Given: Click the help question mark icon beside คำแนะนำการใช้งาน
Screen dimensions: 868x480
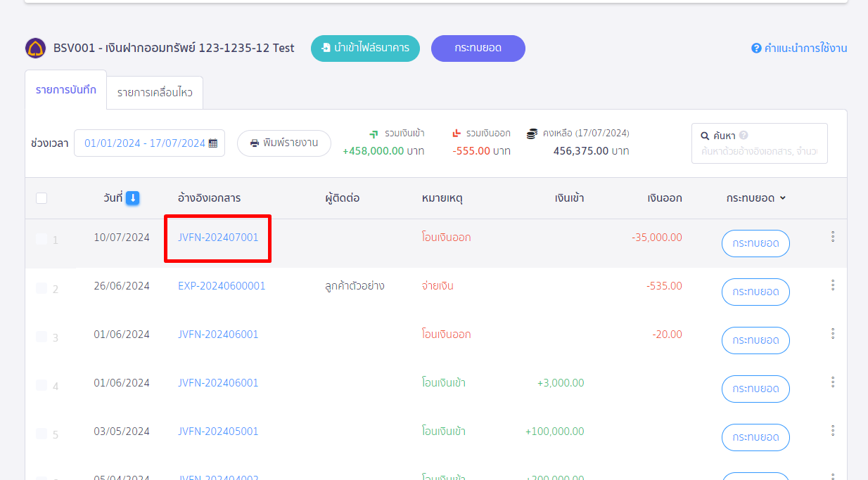Looking at the screenshot, I should coord(757,48).
